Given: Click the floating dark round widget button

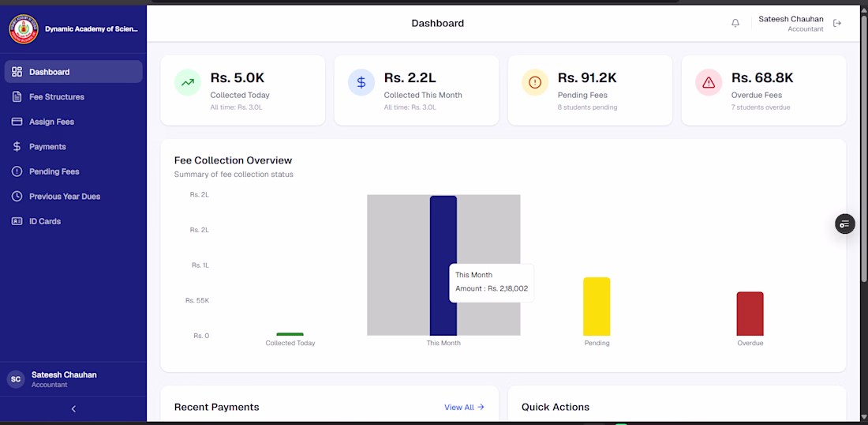Looking at the screenshot, I should pyautogui.click(x=845, y=224).
